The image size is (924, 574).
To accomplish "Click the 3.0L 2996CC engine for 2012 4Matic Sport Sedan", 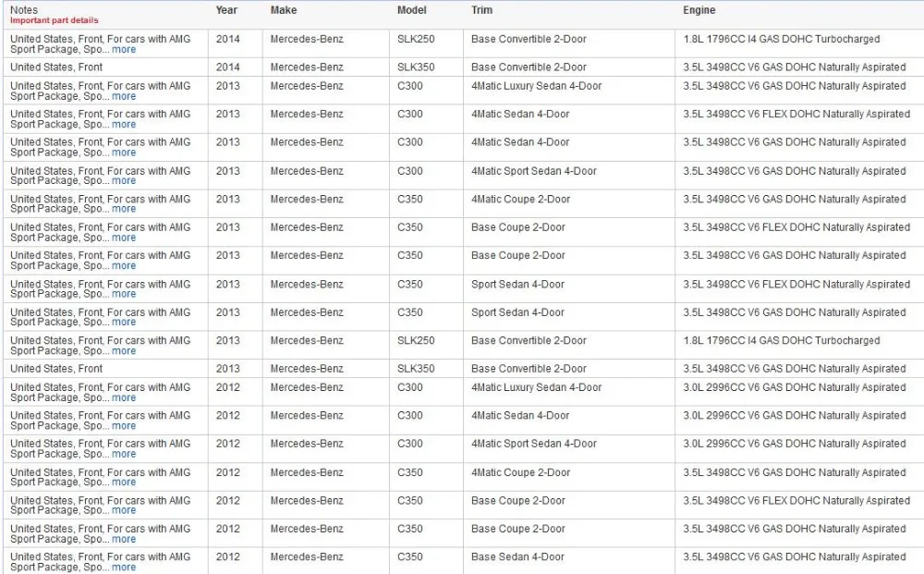I will [x=795, y=444].
